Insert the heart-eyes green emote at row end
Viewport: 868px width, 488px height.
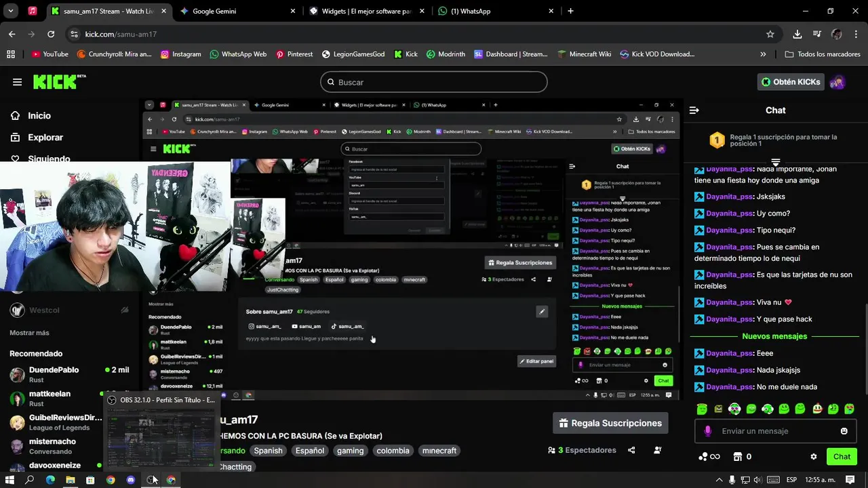pyautogui.click(x=849, y=409)
